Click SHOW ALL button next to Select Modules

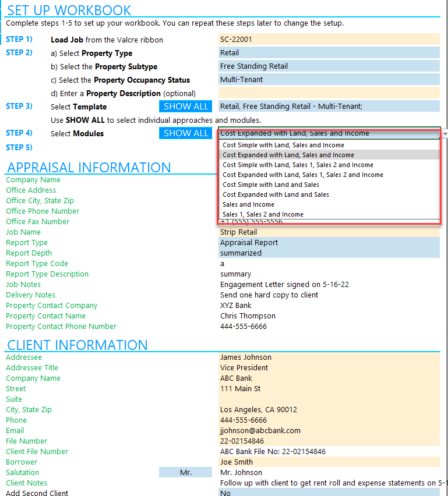tap(185, 133)
